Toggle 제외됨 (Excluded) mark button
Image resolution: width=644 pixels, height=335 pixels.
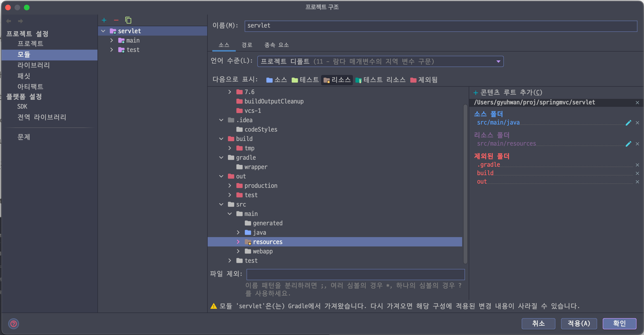pyautogui.click(x=424, y=80)
